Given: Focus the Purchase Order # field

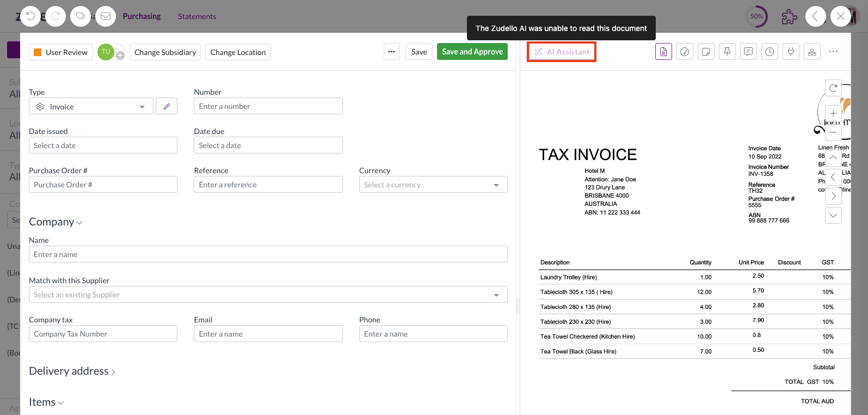Looking at the screenshot, I should point(103,185).
